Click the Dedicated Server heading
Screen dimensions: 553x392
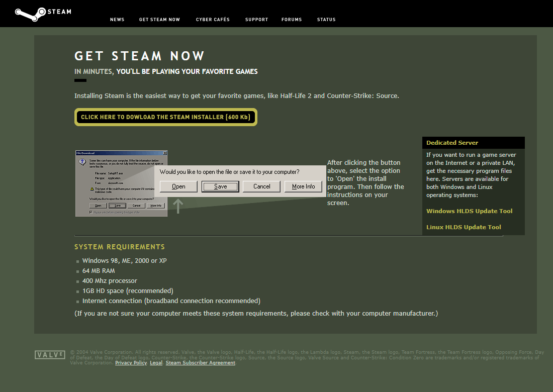tap(452, 143)
